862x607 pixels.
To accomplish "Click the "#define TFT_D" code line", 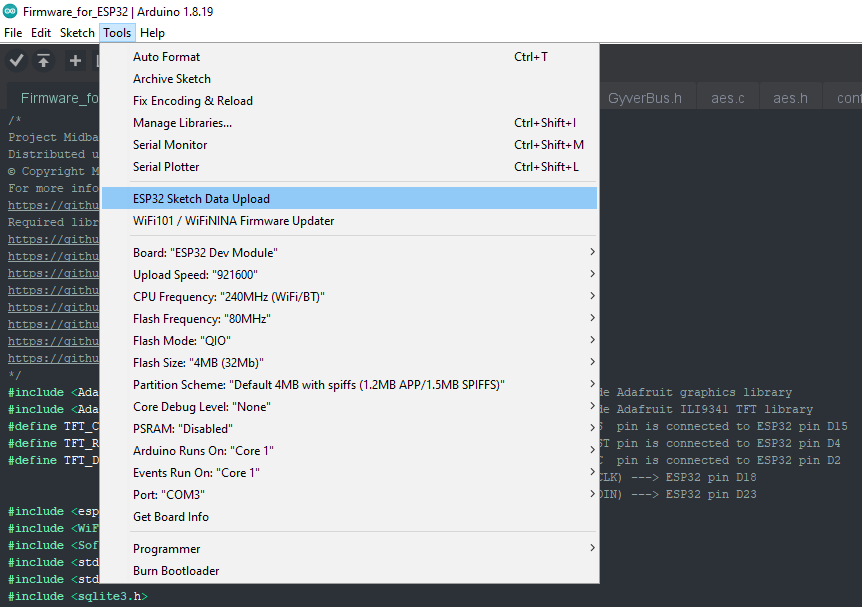I will tap(53, 460).
